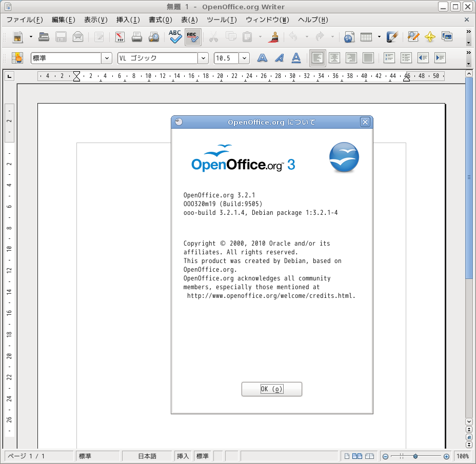
Task: Select book view layout in status bar
Action: pos(369,456)
